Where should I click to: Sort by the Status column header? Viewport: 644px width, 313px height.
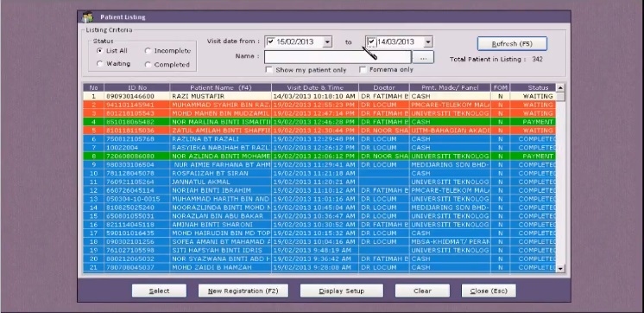534,87
